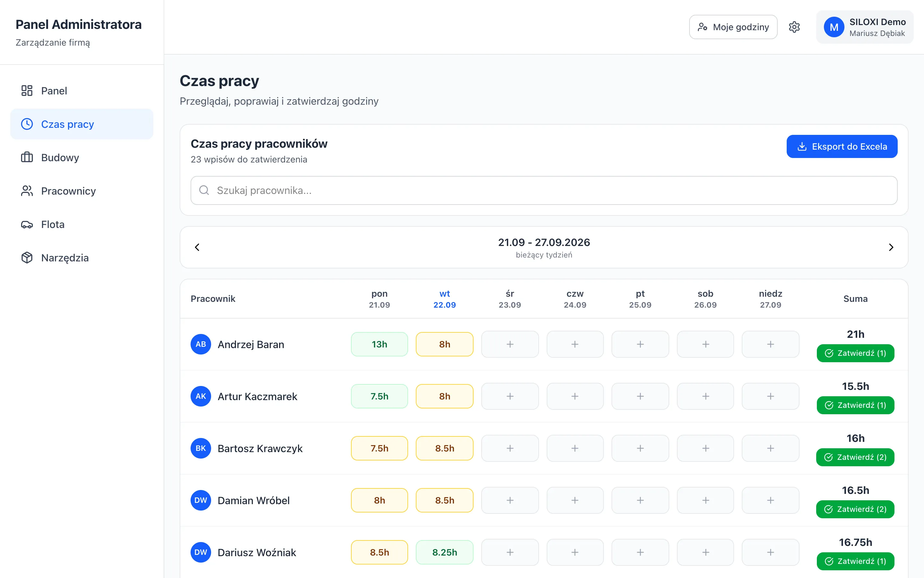924x578 pixels.
Task: Open Flota in the sidebar
Action: (x=82, y=224)
